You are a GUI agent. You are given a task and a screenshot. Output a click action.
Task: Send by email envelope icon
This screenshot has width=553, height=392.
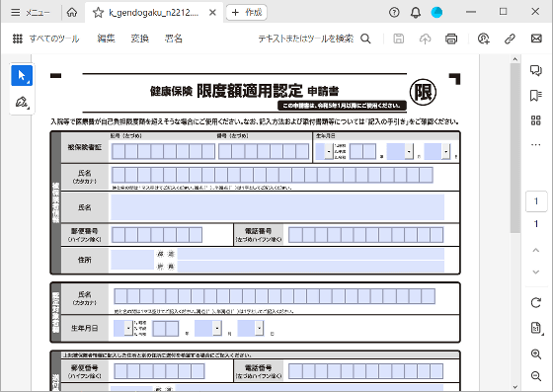(536, 39)
